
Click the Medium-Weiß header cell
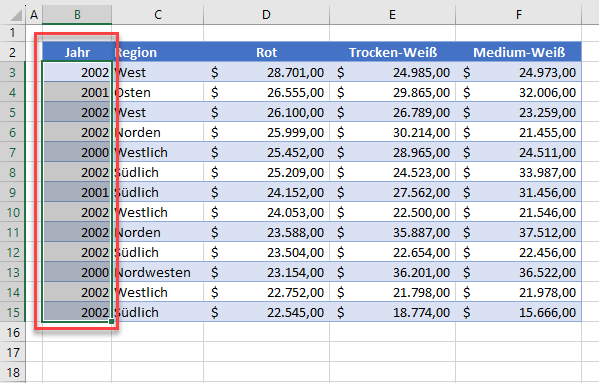(518, 52)
